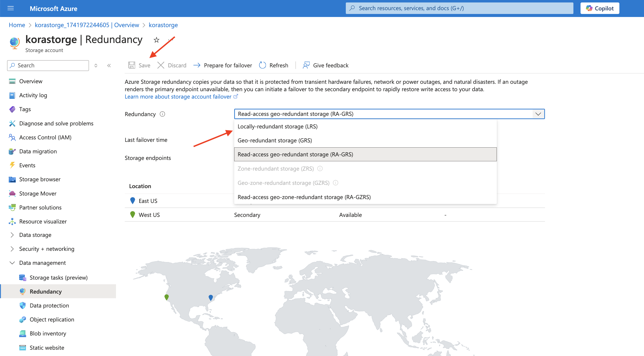The width and height of the screenshot is (644, 356).
Task: Click the Data protection shield icon
Action: [23, 306]
